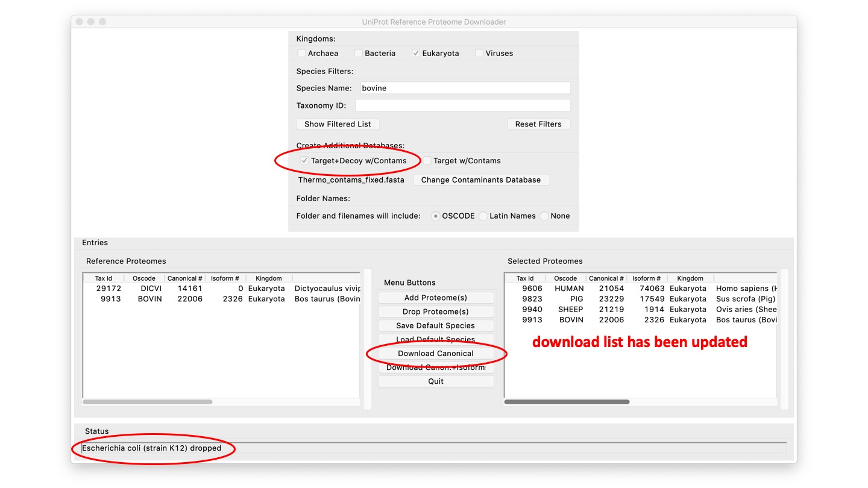
Task: Click Oscode column header in Reference Proteomes
Action: 144,278
